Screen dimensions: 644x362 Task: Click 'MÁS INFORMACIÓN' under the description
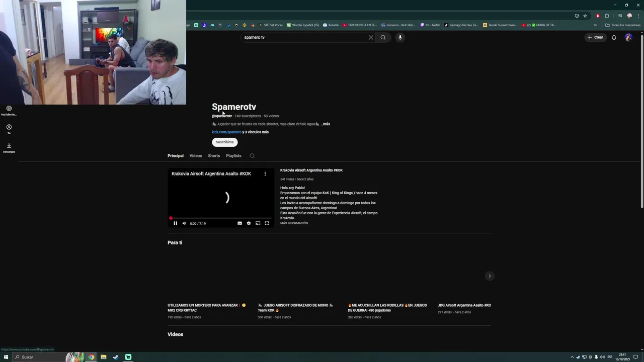pos(294,223)
